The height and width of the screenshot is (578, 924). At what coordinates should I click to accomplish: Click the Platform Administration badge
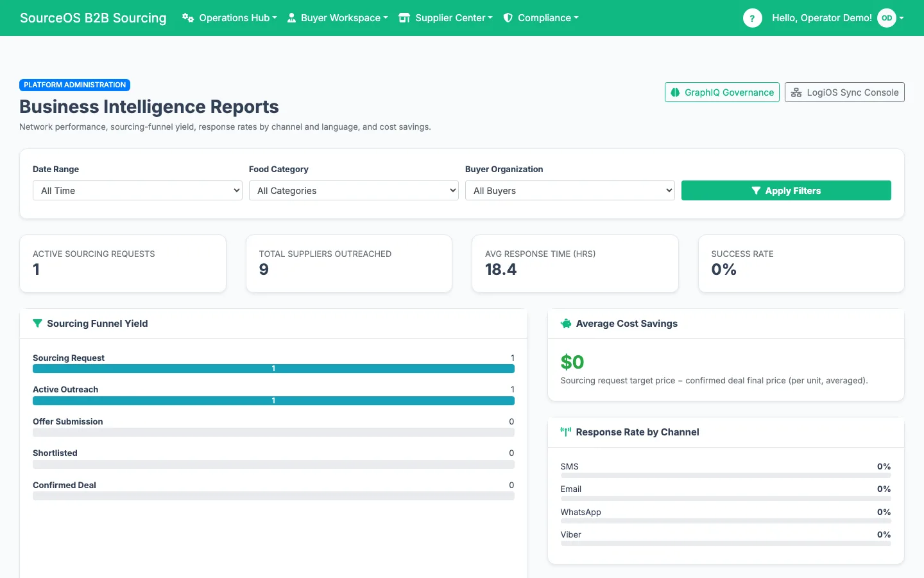coord(75,85)
